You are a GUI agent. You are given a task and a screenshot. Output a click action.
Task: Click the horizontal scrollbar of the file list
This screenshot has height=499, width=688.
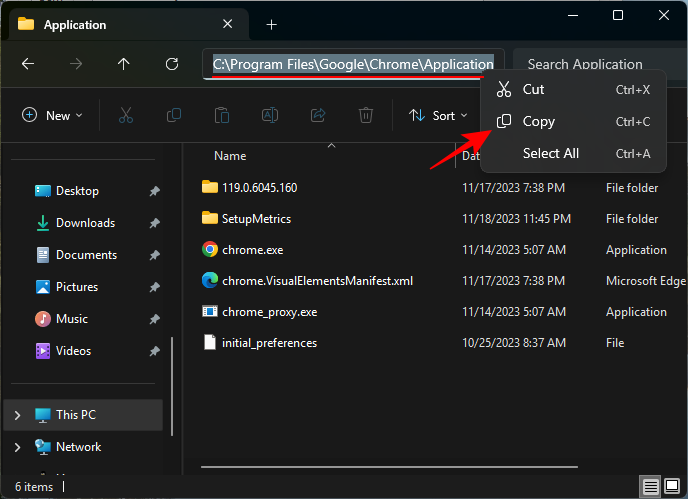(389, 467)
